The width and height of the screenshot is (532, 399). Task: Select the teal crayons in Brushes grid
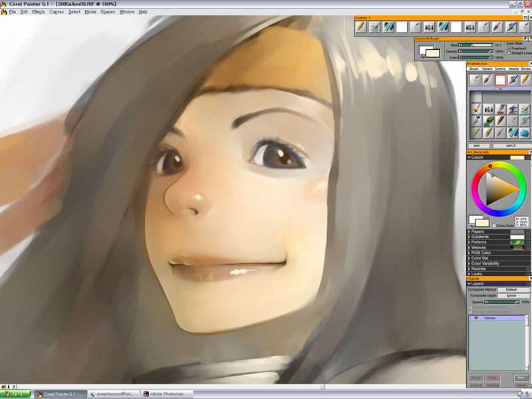[x=513, y=133]
